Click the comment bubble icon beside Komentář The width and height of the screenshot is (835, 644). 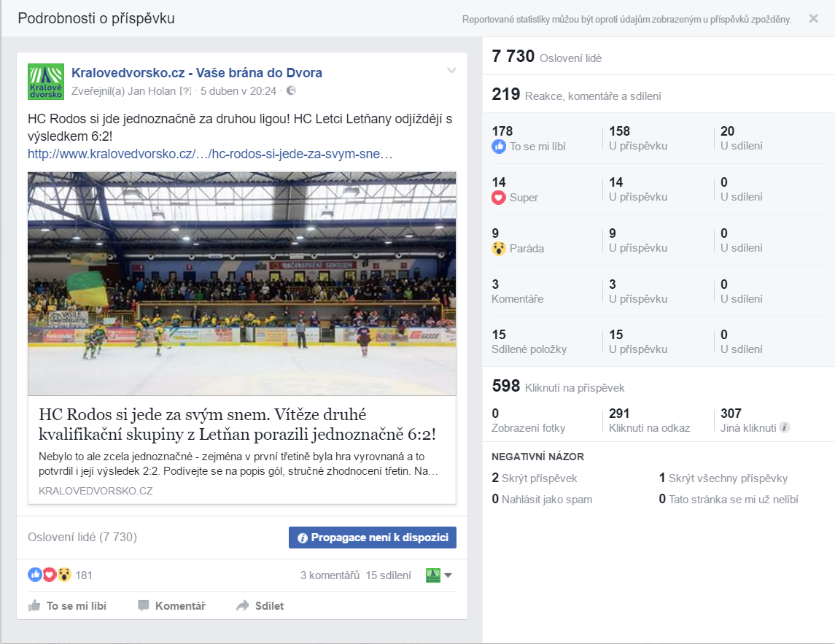(143, 605)
